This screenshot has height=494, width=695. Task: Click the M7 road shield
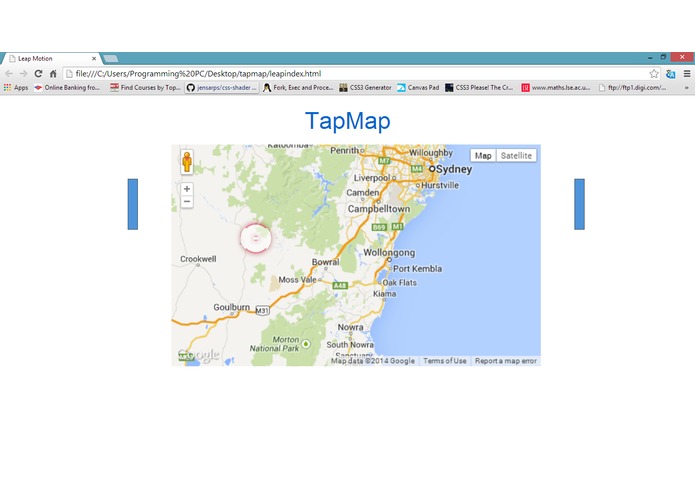384,161
